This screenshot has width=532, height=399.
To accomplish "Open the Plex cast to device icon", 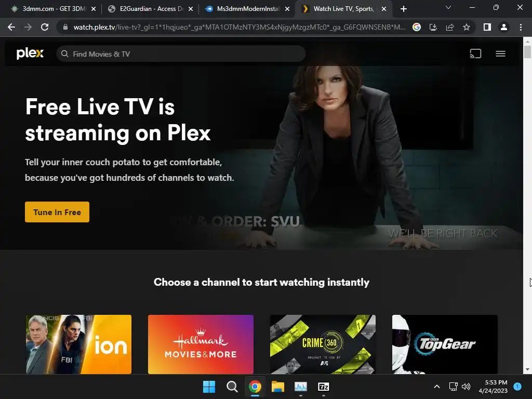I will tap(475, 54).
